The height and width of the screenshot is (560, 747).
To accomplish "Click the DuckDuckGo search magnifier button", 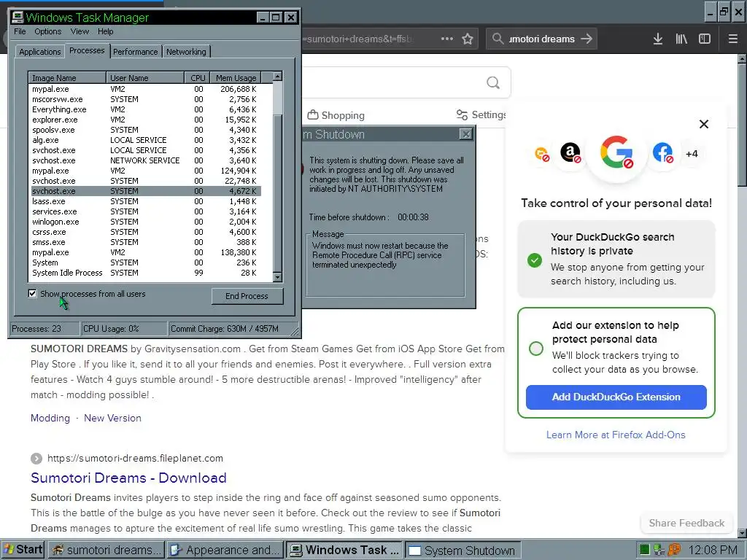I will (493, 83).
